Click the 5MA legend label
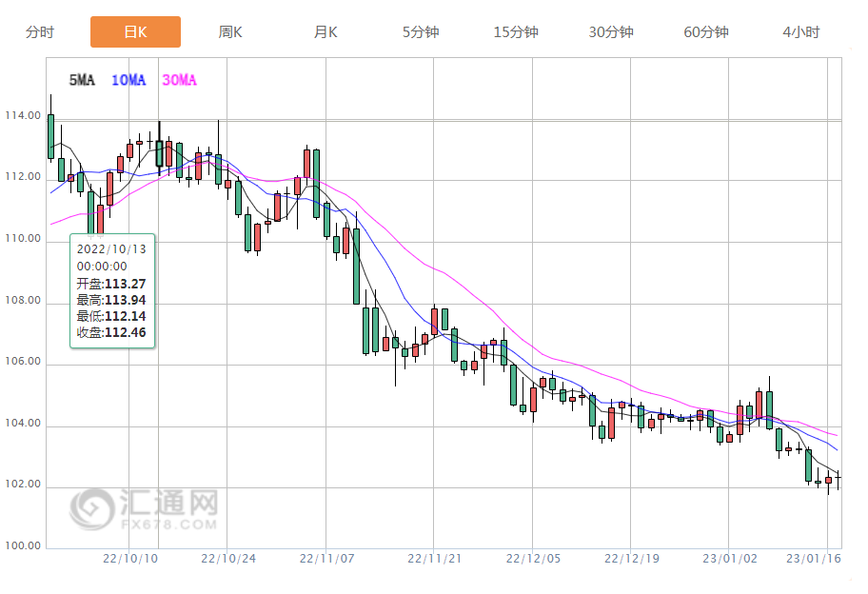 [82, 81]
